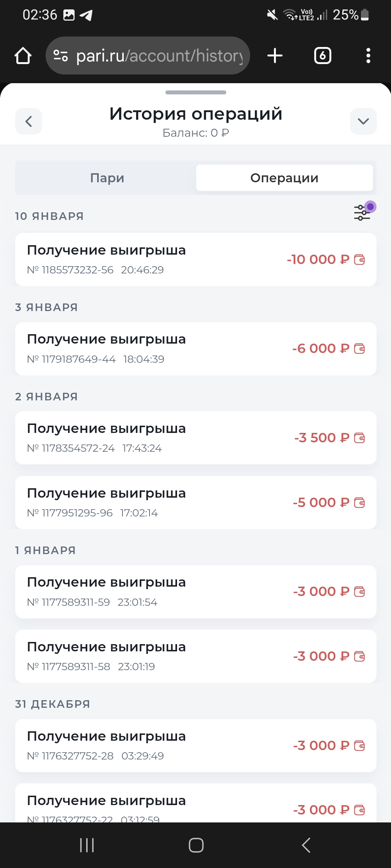Open site settings icon in address bar
The height and width of the screenshot is (868, 391).
(x=60, y=56)
